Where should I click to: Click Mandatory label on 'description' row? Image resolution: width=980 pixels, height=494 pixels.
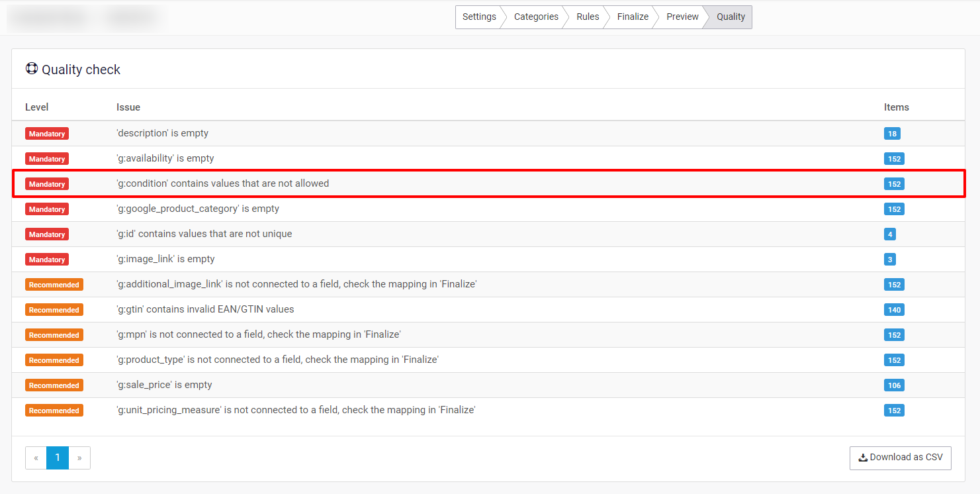pyautogui.click(x=47, y=134)
